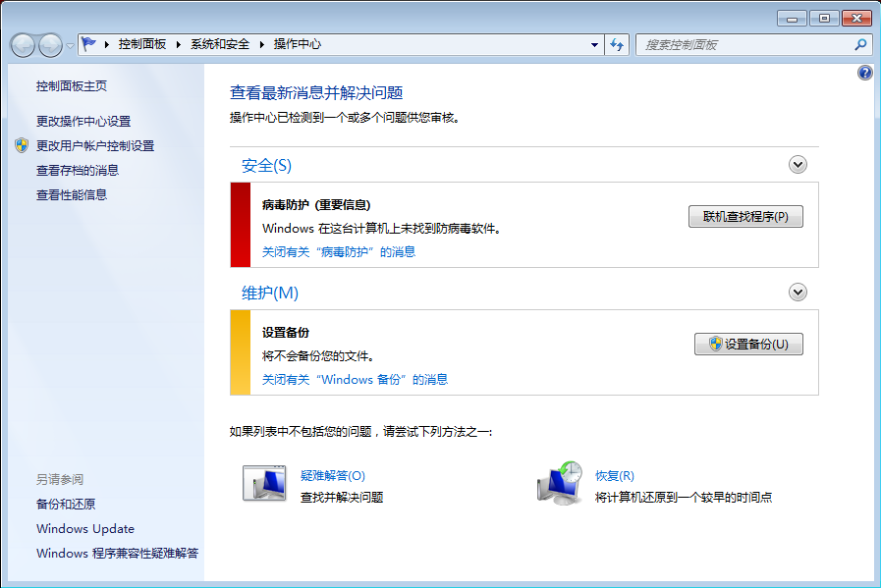
Task: Collapse the 安全(S) section chevron
Action: tap(798, 165)
